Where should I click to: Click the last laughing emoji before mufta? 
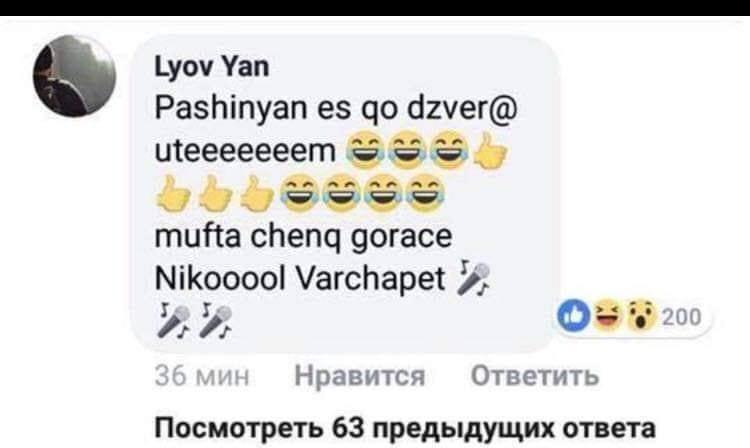pos(426,194)
